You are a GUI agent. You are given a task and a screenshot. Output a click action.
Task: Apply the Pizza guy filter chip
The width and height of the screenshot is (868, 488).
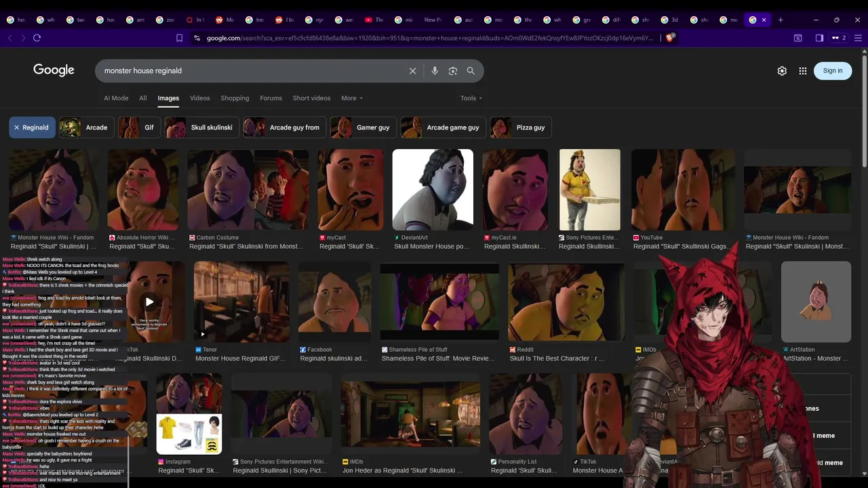coord(521,127)
